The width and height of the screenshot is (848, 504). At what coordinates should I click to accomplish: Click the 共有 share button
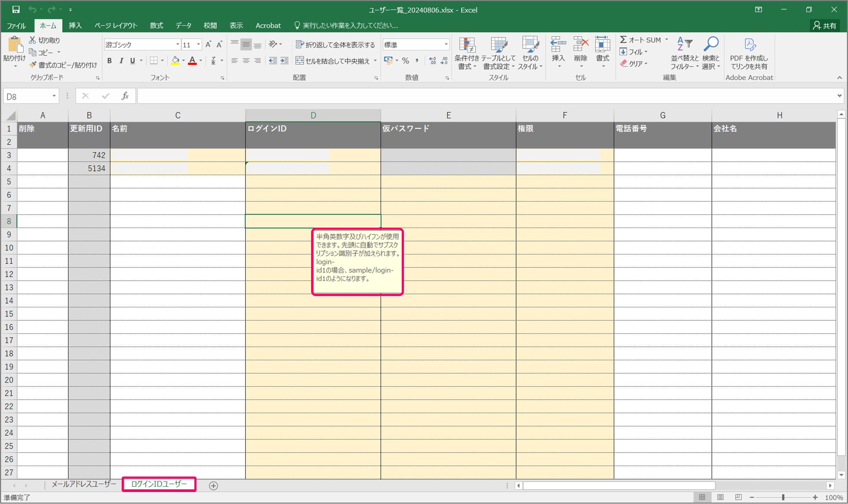pyautogui.click(x=824, y=25)
